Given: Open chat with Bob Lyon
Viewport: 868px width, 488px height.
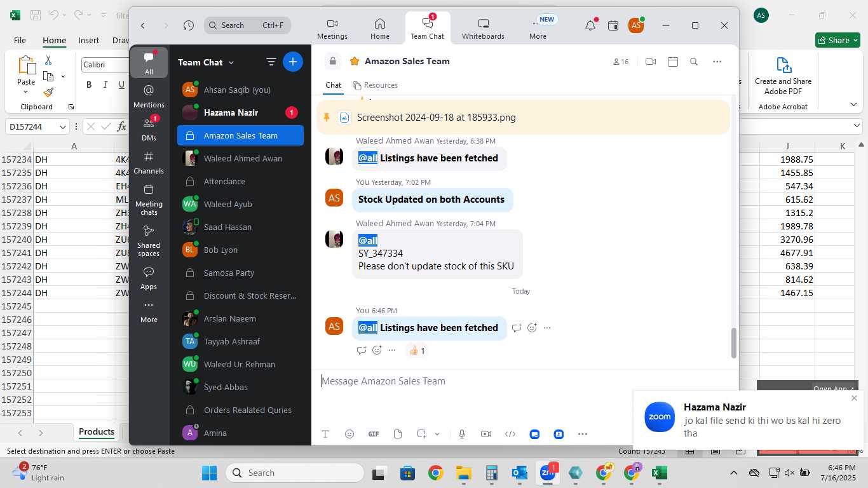Looking at the screenshot, I should click(x=240, y=250).
